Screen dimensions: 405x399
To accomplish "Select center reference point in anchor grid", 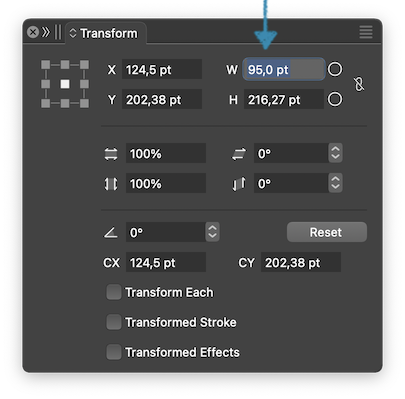I will 65,84.
